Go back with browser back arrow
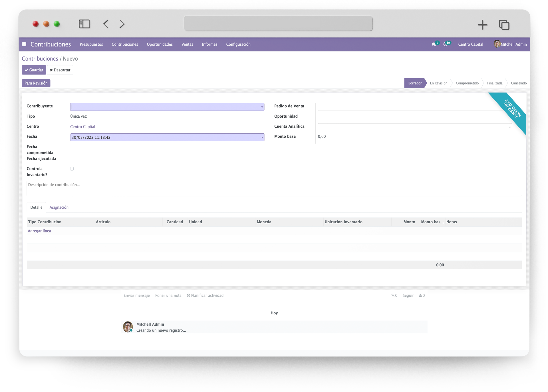The width and height of the screenshot is (548, 392). click(x=106, y=24)
